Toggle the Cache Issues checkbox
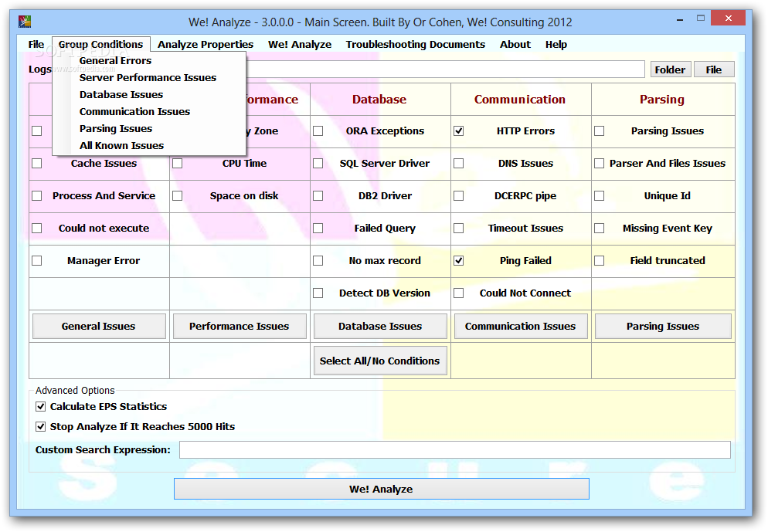768x532 pixels. click(37, 164)
